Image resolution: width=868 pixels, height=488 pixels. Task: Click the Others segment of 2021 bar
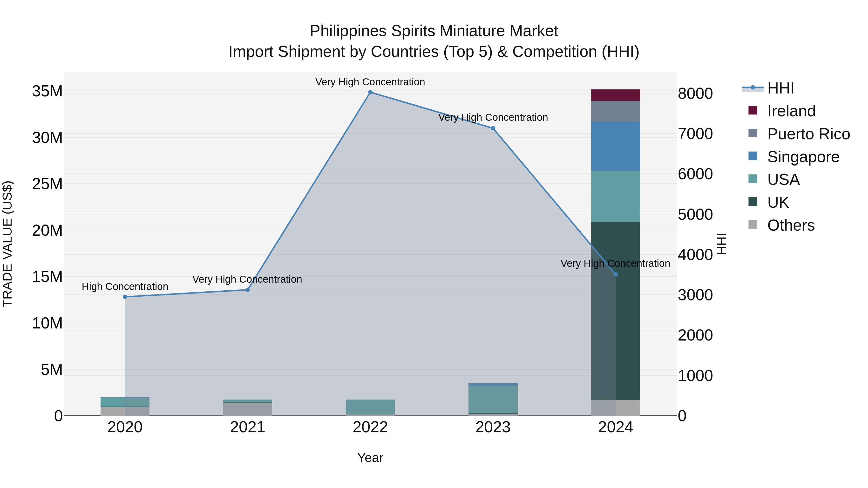tap(248, 409)
